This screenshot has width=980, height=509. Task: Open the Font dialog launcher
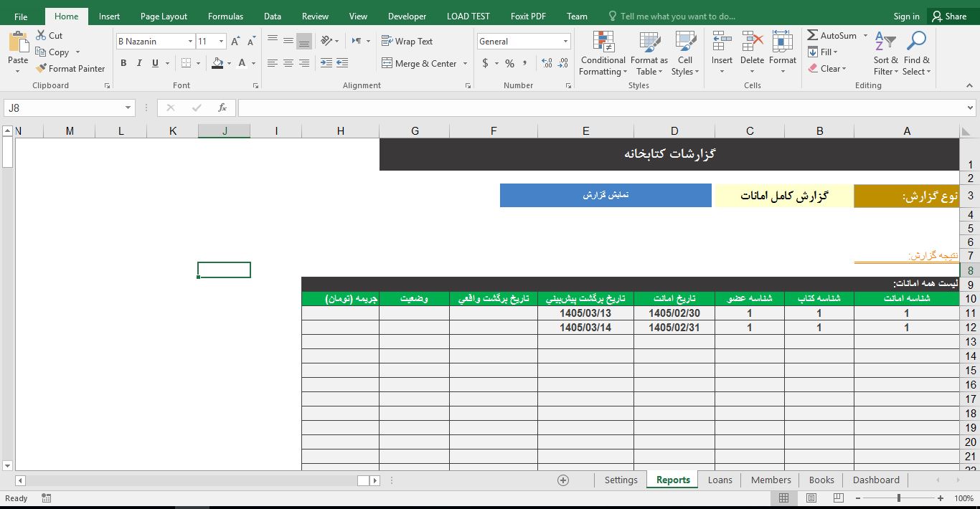(x=255, y=85)
